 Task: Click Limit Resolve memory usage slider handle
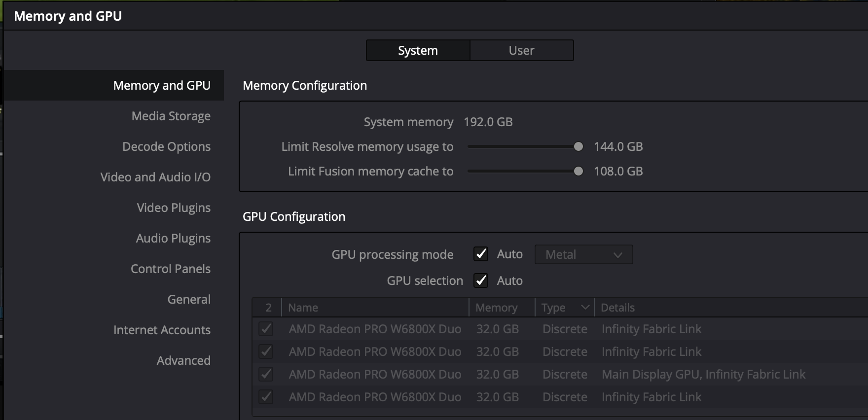click(579, 146)
